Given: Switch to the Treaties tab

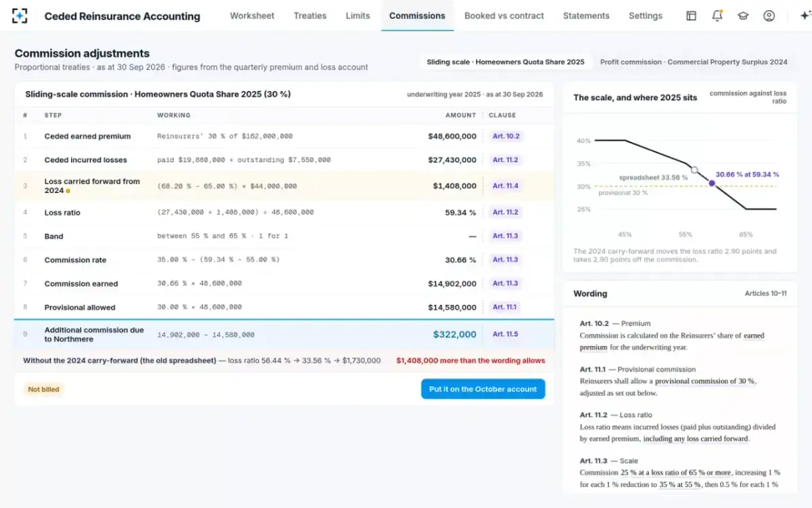Looking at the screenshot, I should pos(310,16).
